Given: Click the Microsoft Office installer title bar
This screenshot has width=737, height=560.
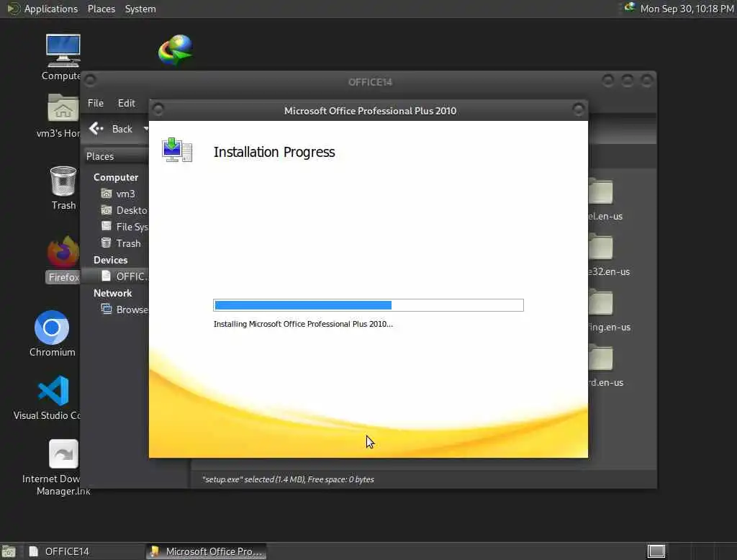Looking at the screenshot, I should (370, 111).
